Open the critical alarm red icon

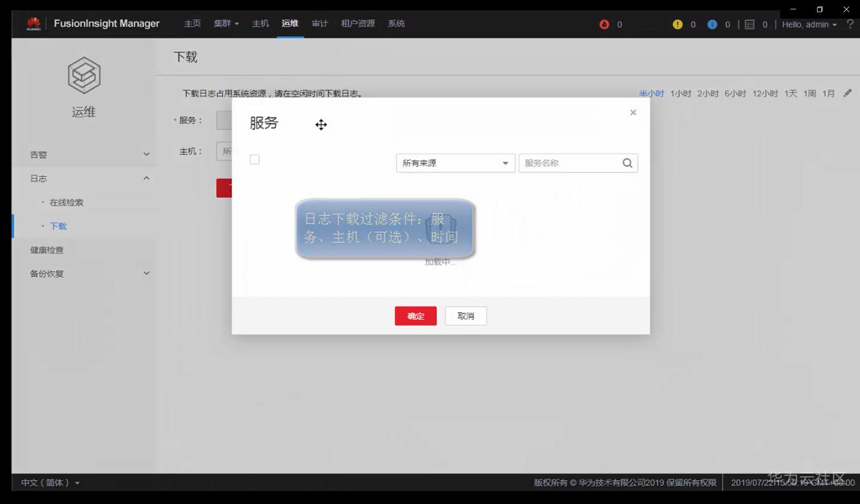coord(604,24)
